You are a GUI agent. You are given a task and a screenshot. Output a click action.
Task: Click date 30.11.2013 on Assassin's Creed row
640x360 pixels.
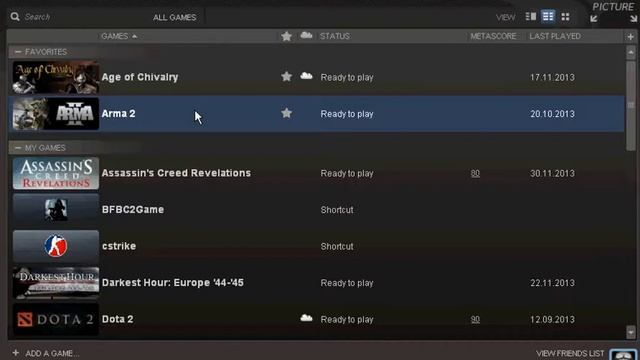click(x=552, y=173)
